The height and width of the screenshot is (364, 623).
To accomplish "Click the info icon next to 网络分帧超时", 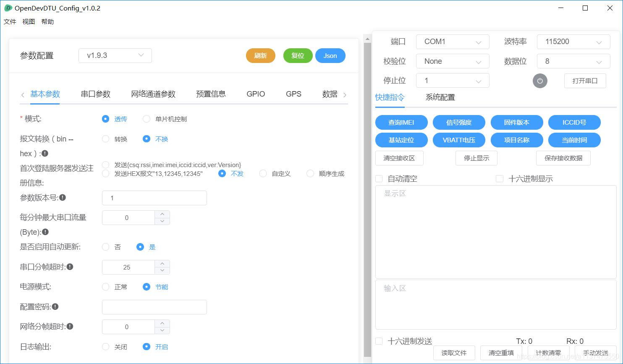I will point(70,326).
